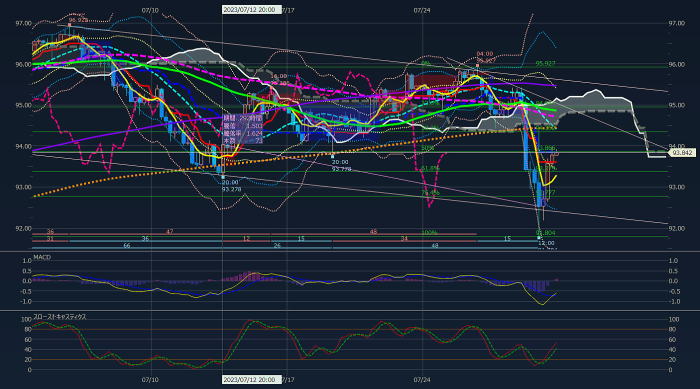Screen dimensions: 700x389
Task: Click 1.0 on the right MACD axis
Action: pyautogui.click(x=673, y=261)
